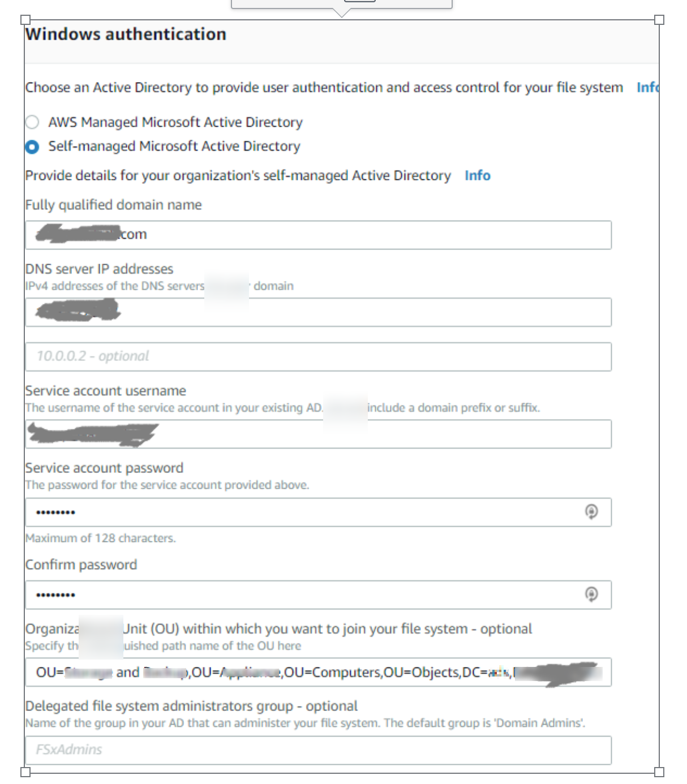687x784 pixels.
Task: Click the 'Confirm password' field label
Action: click(x=81, y=565)
